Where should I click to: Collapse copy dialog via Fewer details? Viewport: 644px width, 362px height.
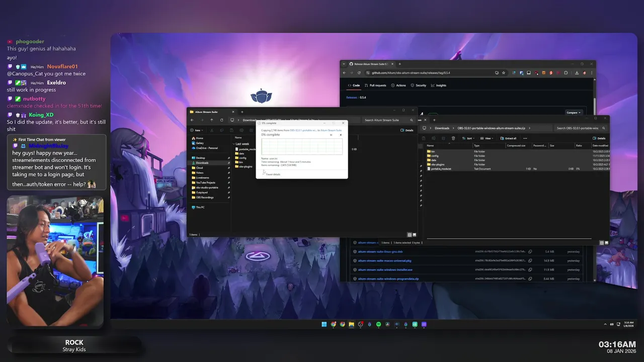coord(271,174)
